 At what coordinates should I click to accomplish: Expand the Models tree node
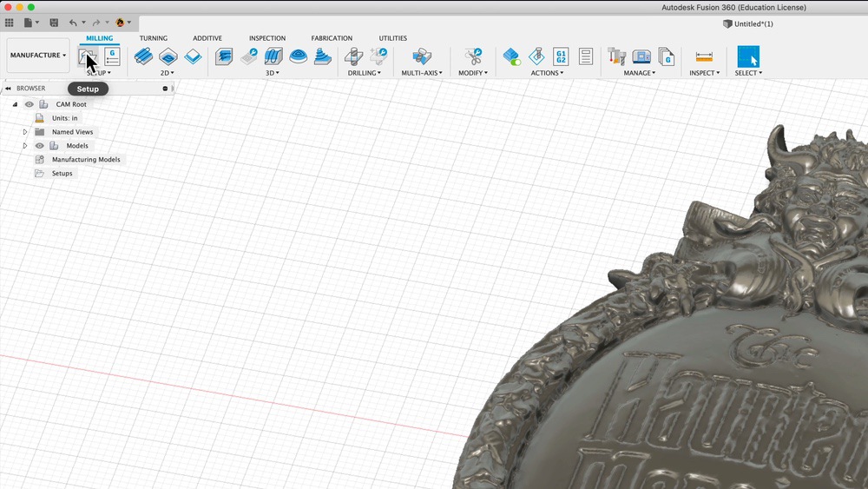(x=25, y=146)
